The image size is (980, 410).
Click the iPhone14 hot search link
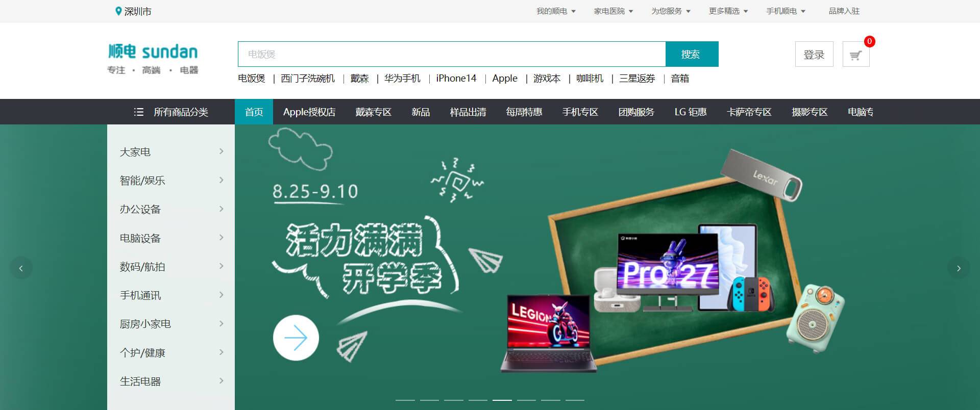tap(456, 79)
